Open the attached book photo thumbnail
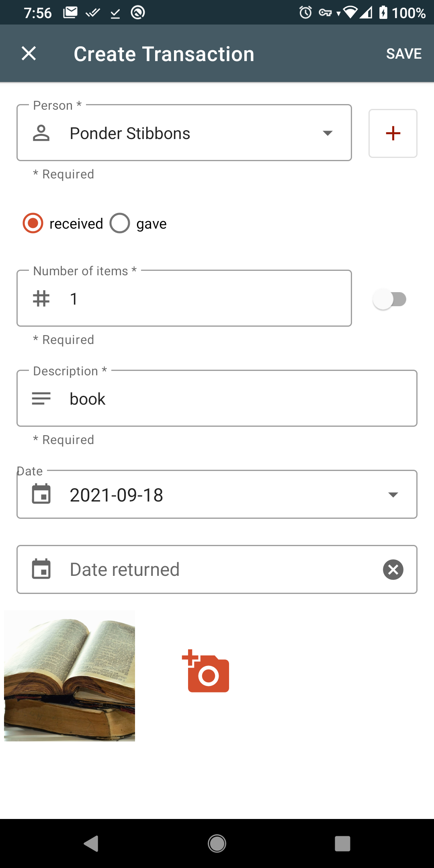The width and height of the screenshot is (434, 868). tap(70, 676)
